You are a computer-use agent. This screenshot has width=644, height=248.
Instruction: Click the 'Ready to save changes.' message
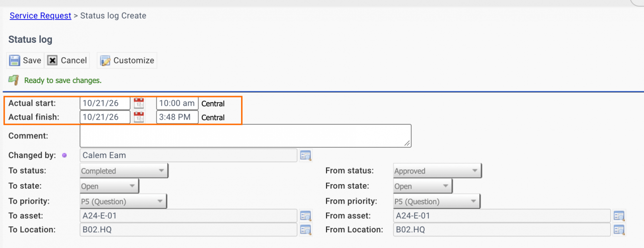(x=63, y=80)
